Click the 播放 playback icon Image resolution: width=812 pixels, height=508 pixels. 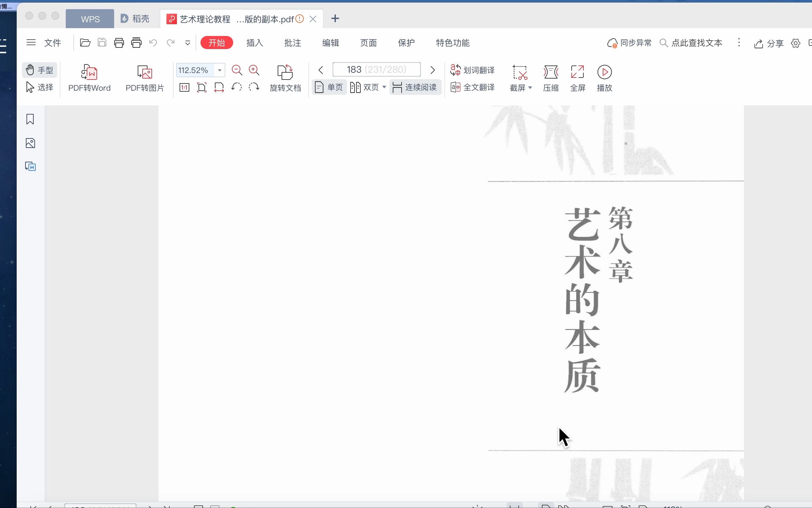(x=604, y=71)
